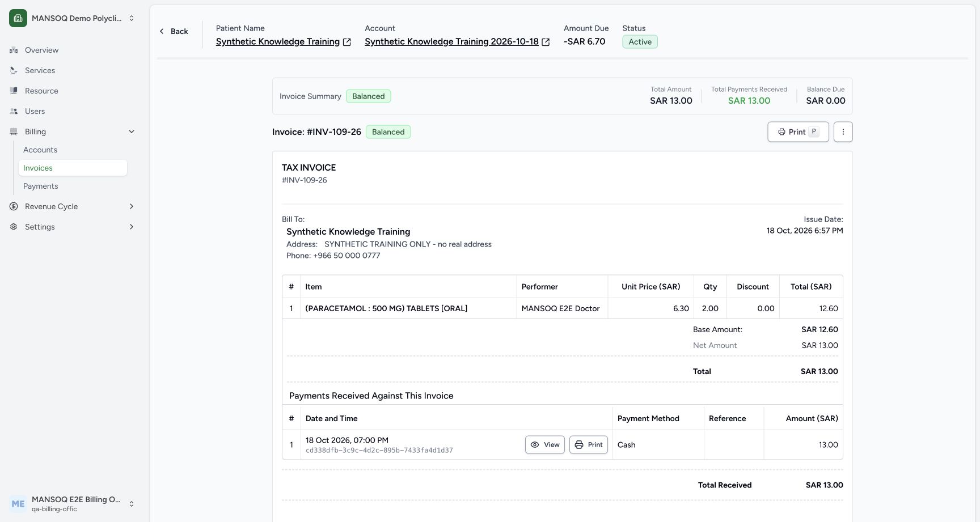Click the Billing sidebar icon
The width and height of the screenshot is (980, 522).
coord(14,131)
